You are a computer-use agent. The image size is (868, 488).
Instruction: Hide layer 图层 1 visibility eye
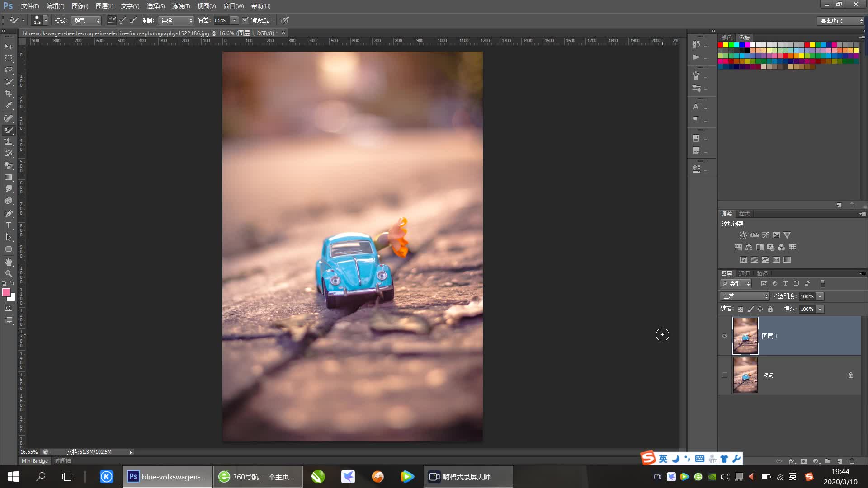point(725,336)
